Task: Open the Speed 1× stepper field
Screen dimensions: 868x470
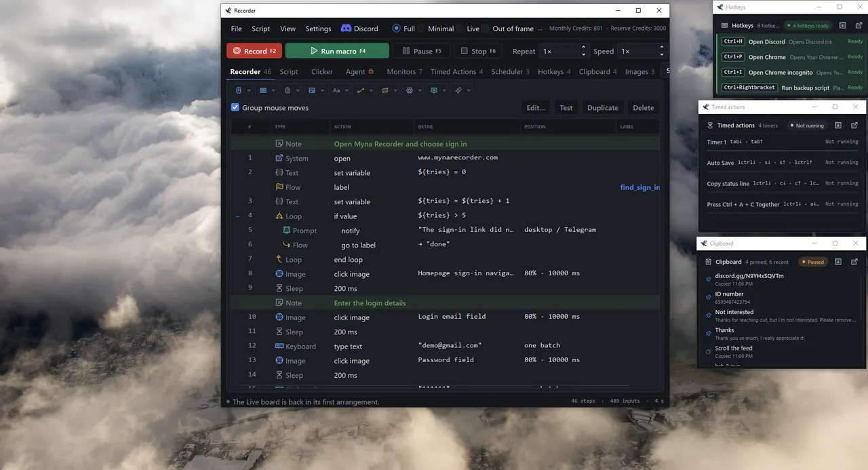Action: pyautogui.click(x=641, y=51)
